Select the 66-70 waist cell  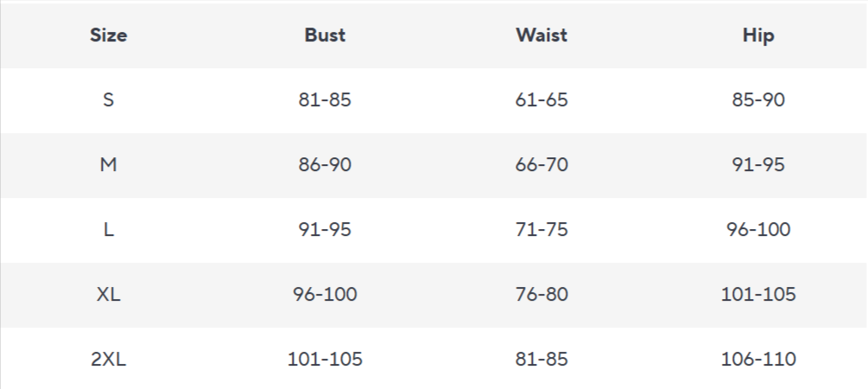pos(542,165)
